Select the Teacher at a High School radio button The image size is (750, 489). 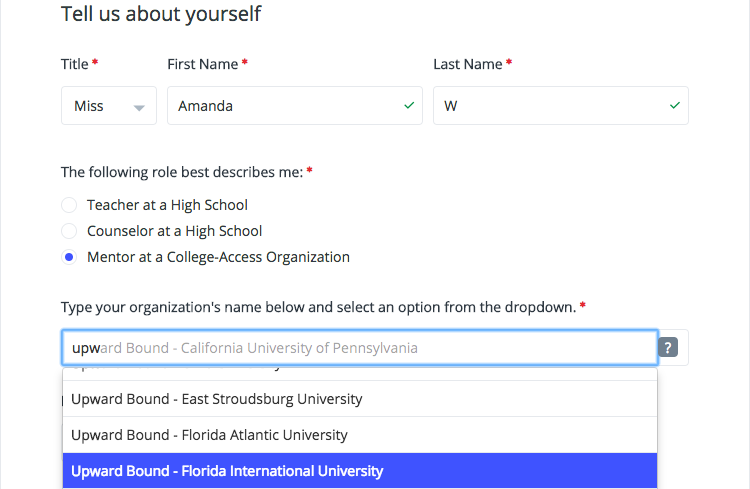click(x=69, y=205)
